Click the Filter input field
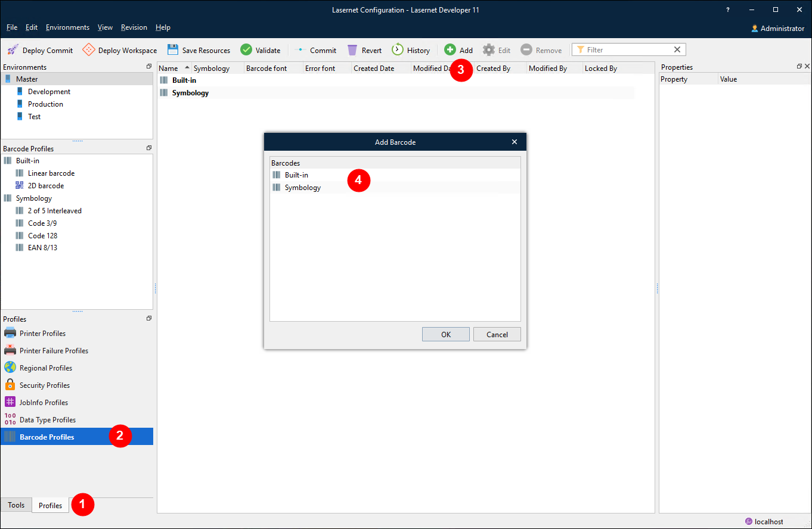 (629, 50)
